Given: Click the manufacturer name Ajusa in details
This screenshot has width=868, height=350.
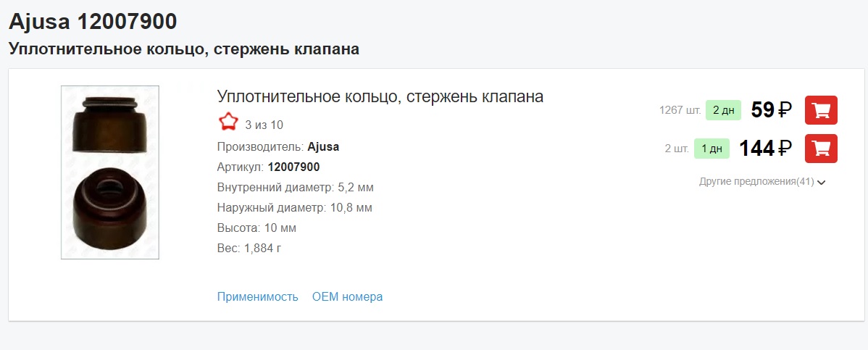Looking at the screenshot, I should 323,146.
